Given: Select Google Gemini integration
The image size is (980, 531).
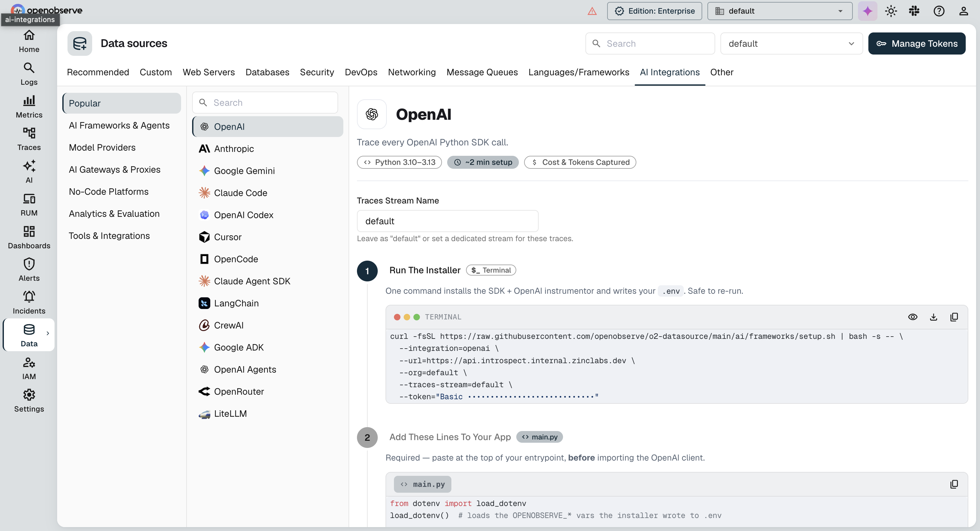Looking at the screenshot, I should [267, 170].
